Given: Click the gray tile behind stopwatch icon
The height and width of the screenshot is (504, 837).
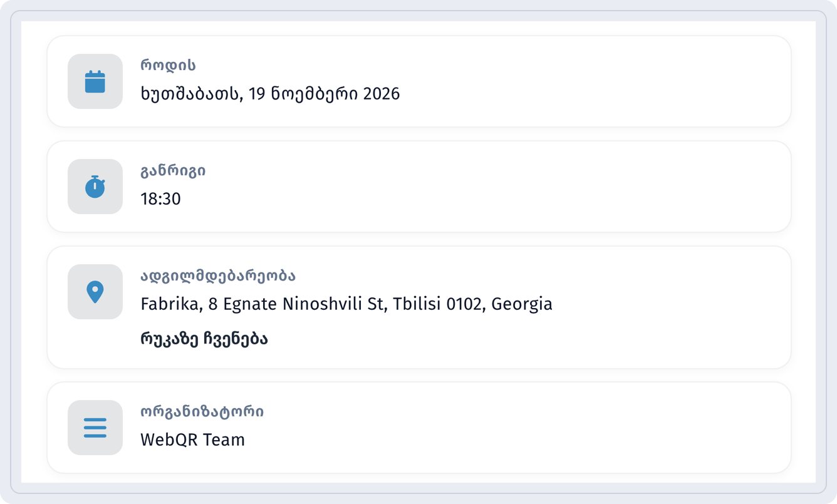Looking at the screenshot, I should point(95,187).
